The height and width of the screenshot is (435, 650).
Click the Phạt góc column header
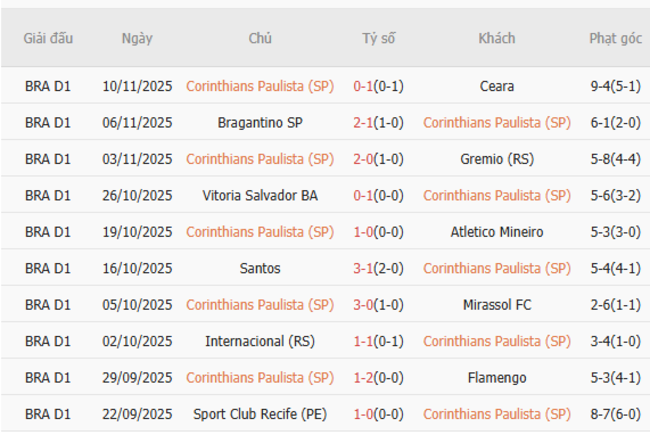(x=615, y=39)
